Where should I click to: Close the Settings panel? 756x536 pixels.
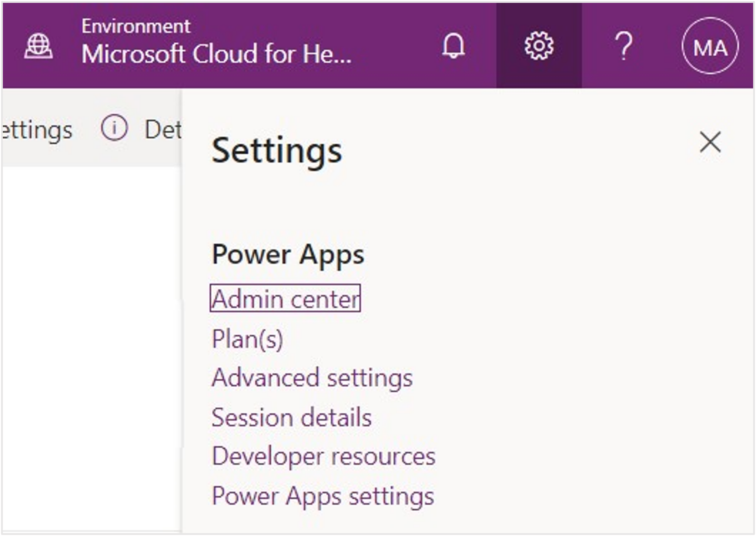coord(710,142)
